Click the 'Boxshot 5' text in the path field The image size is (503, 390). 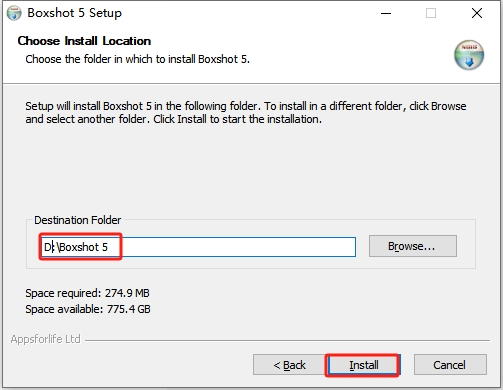tap(83, 247)
